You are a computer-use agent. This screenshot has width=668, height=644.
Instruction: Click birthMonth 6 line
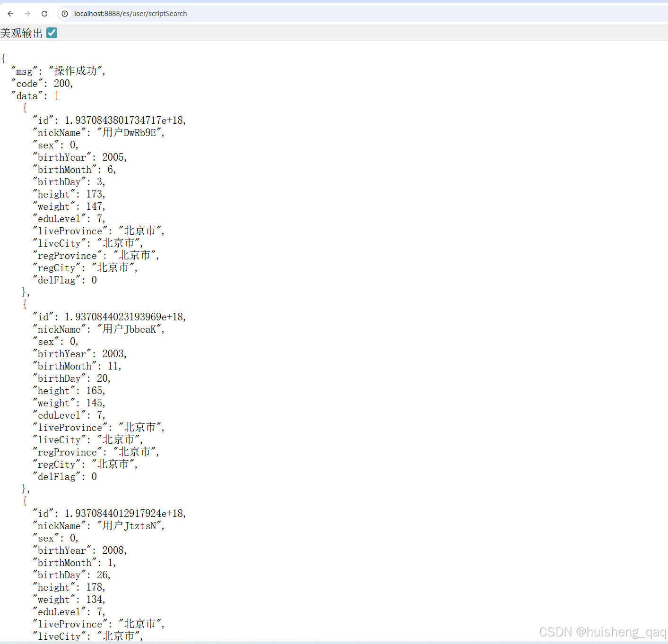tap(74, 170)
